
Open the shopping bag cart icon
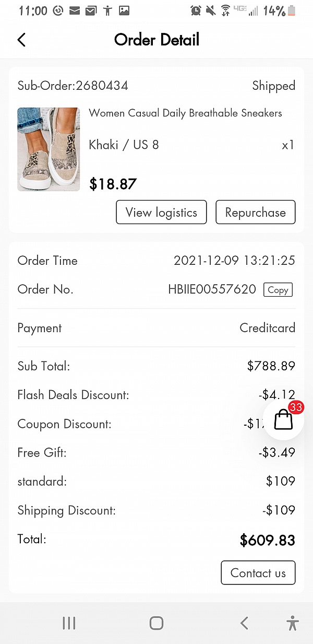pyautogui.click(x=283, y=419)
